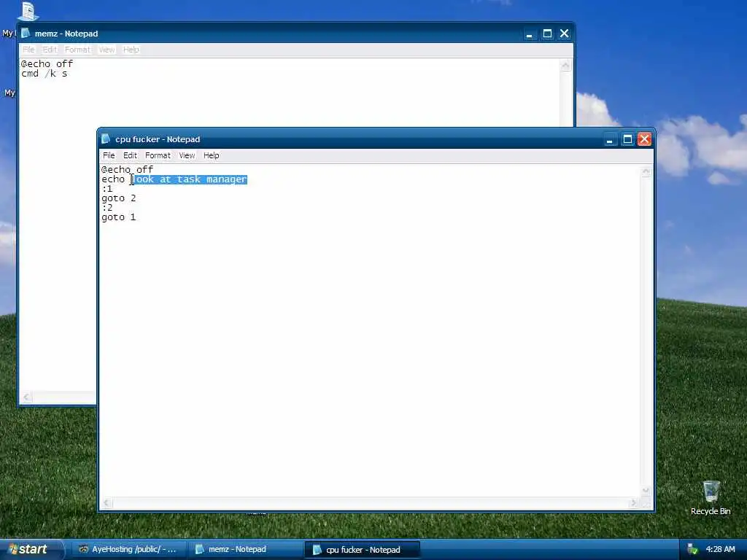The width and height of the screenshot is (747, 560).
Task: Close the cpu fucker Notepad window
Action: (x=645, y=139)
